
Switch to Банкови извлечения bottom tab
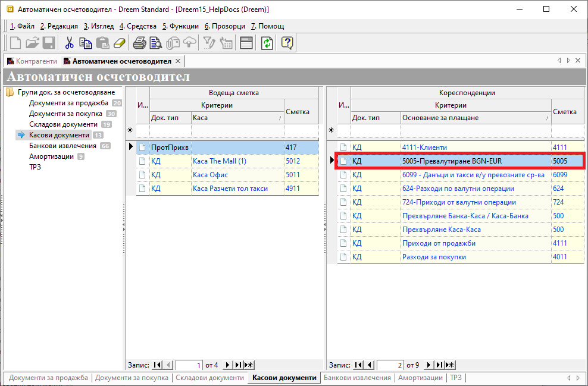358,378
